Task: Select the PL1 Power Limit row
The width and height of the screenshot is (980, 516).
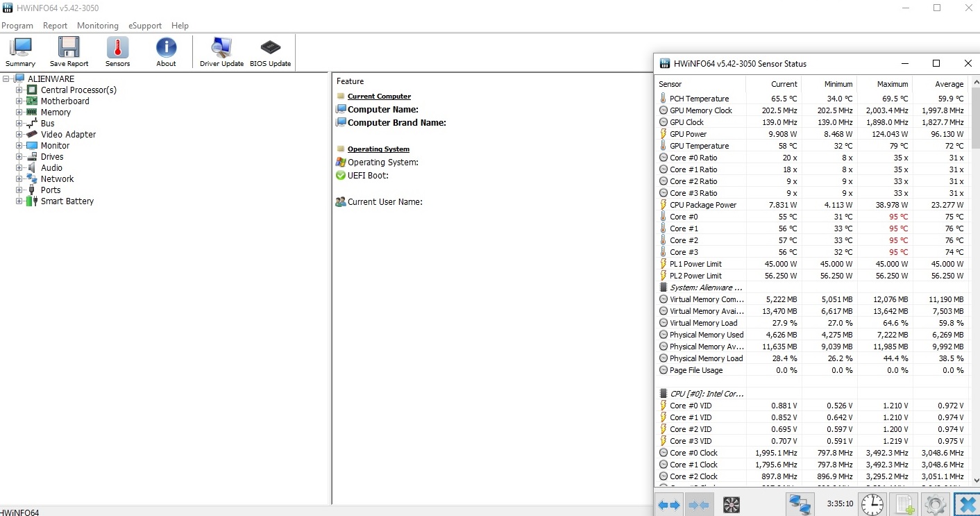Action: coord(811,264)
